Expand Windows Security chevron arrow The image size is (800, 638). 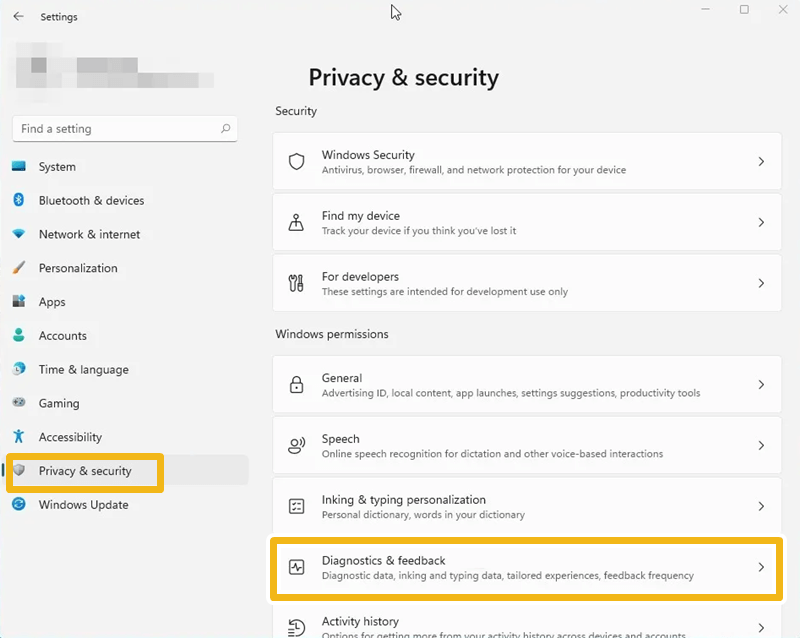point(761,161)
